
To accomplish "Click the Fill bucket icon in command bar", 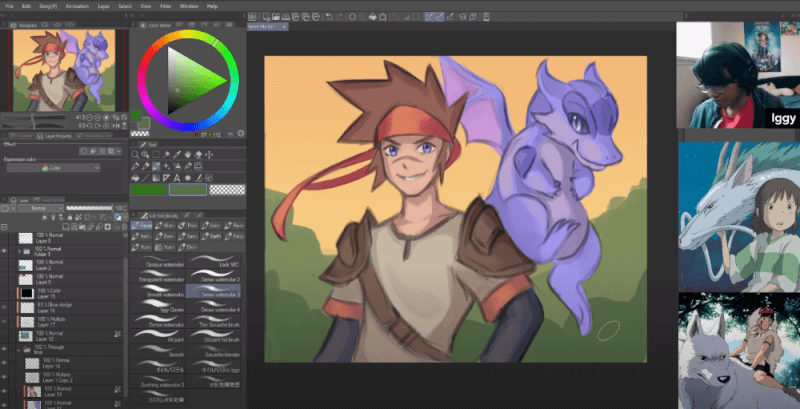I will click(372, 16).
